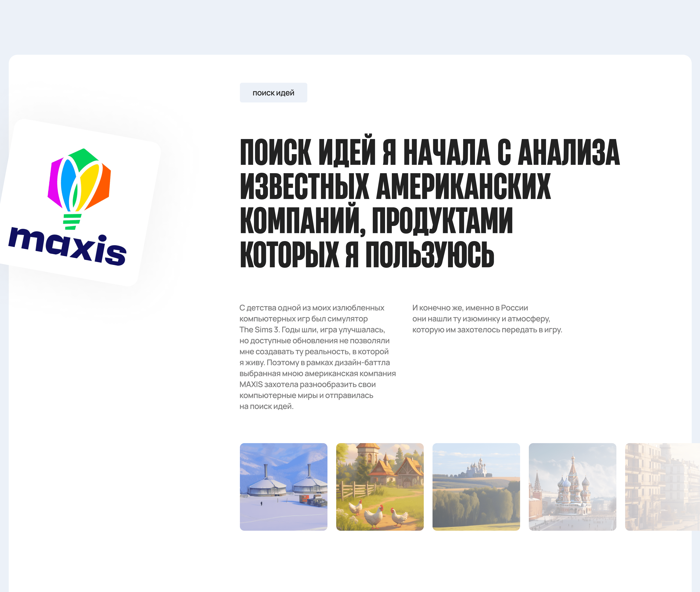Click the "поиск идей" tag button
Screen dimensions: 700x592
(x=273, y=93)
